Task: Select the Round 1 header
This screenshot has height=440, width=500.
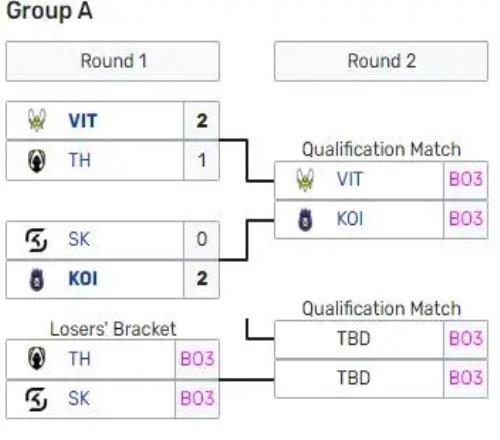Action: (x=113, y=61)
